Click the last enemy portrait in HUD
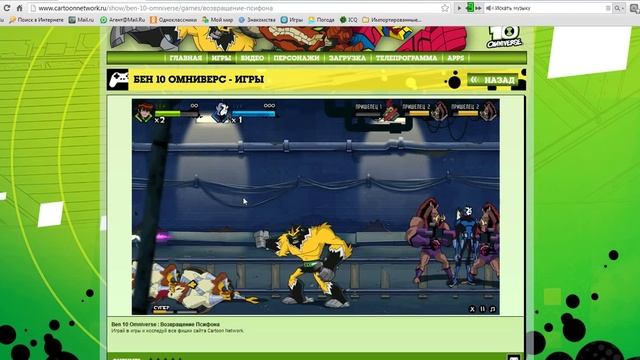 (x=488, y=111)
